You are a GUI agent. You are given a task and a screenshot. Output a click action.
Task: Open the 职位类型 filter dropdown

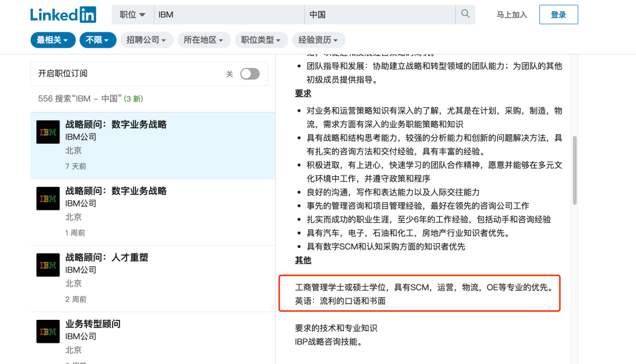click(261, 40)
